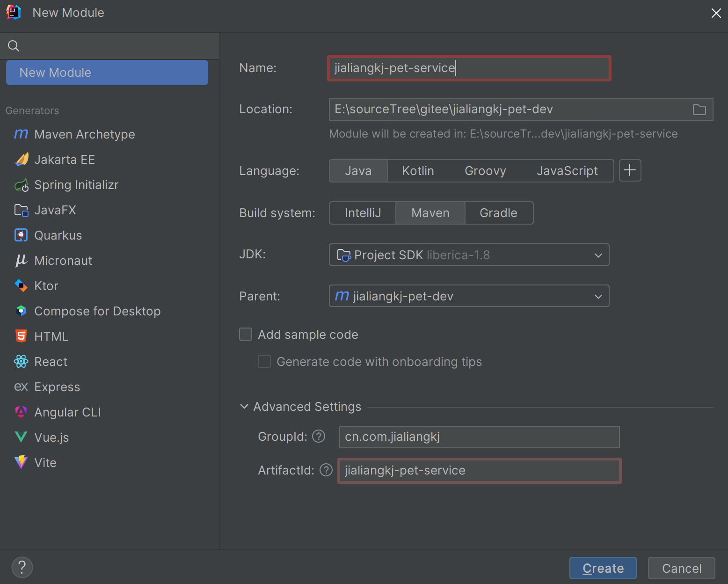Open dialog help with bottom question mark button
The image size is (728, 584).
[x=22, y=568]
